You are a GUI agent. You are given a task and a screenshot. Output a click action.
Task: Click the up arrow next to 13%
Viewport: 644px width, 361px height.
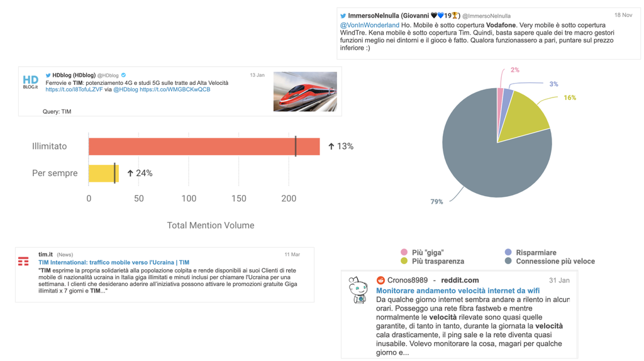tap(331, 147)
